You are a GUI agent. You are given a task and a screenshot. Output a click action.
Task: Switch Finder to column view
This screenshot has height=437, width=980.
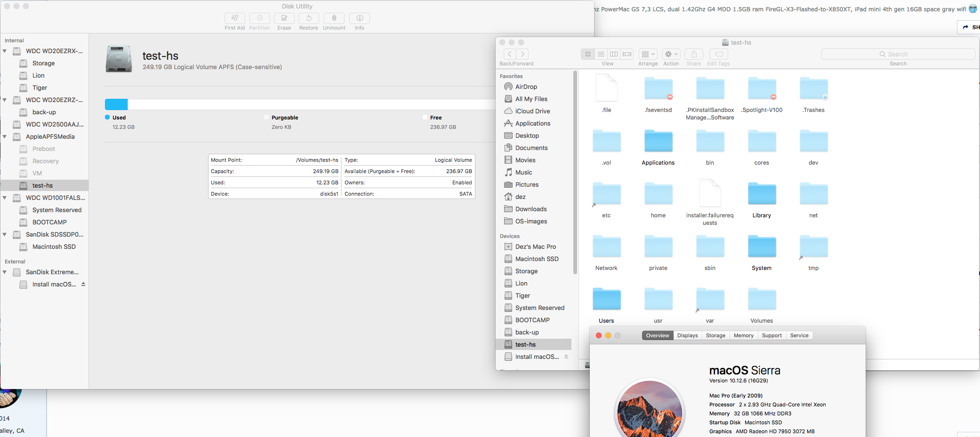tap(614, 54)
